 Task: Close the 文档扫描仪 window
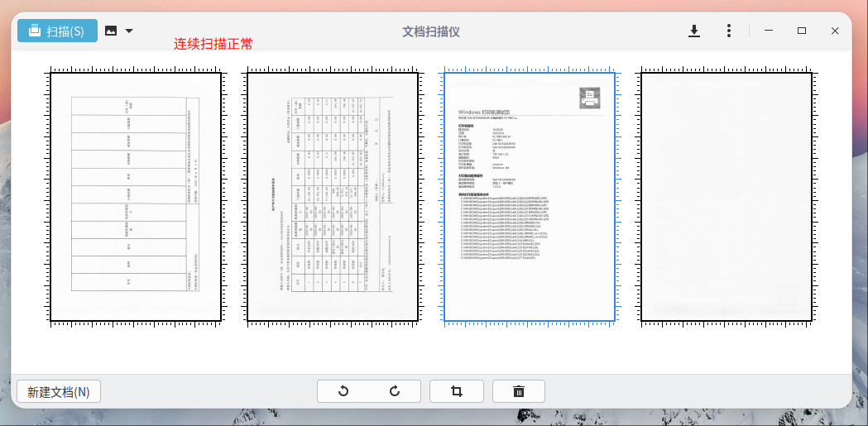[x=835, y=31]
